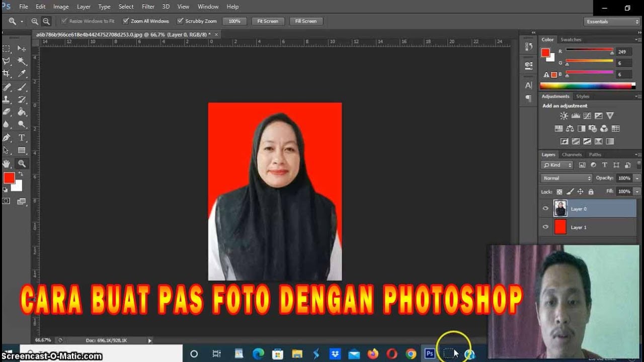Image resolution: width=644 pixels, height=362 pixels.
Task: Toggle lock transparent pixels
Action: click(559, 192)
